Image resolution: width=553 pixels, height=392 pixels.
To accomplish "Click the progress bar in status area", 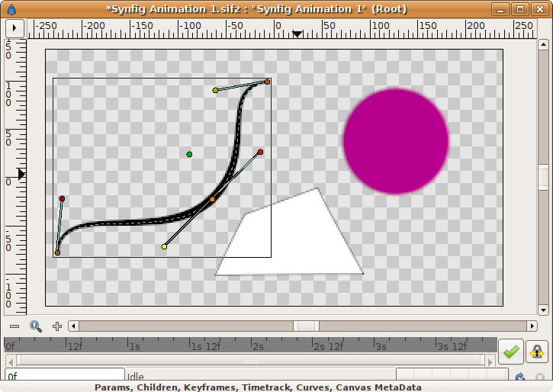I will coord(452,374).
